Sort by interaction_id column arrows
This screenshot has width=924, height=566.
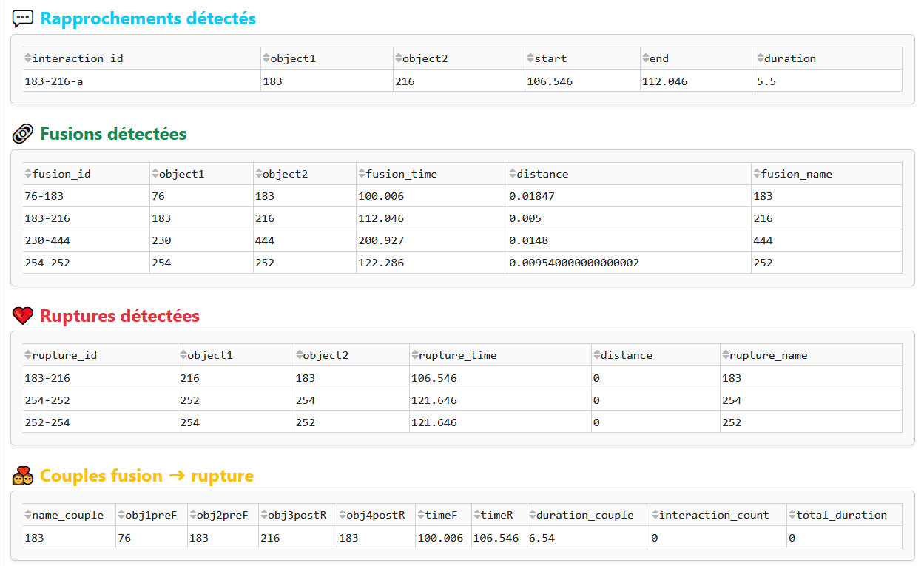pyautogui.click(x=28, y=58)
